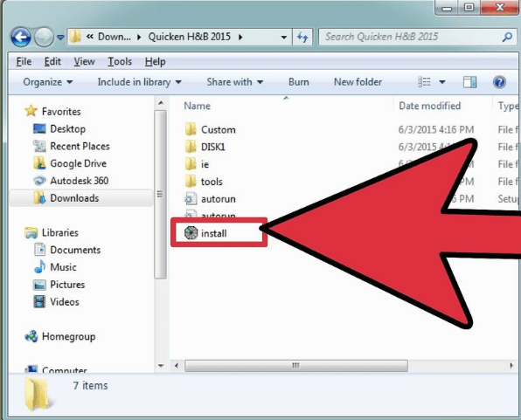Refresh the folder view

[x=302, y=37]
